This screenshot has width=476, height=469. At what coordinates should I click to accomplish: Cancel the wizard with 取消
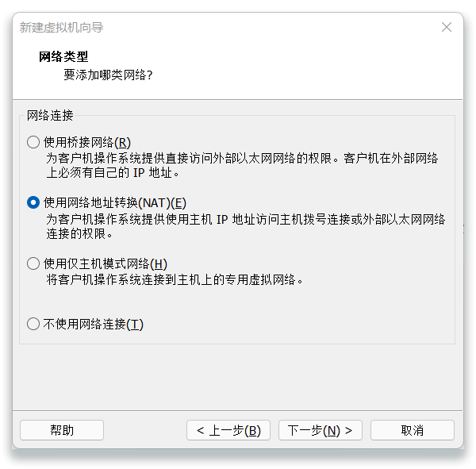click(x=413, y=430)
